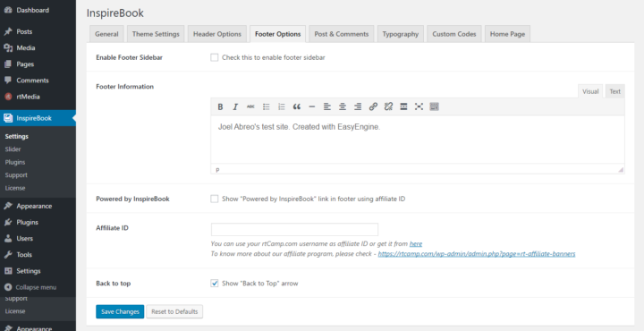644x331 pixels.
Task: Follow the 'here' affiliate ID link
Action: click(x=416, y=244)
